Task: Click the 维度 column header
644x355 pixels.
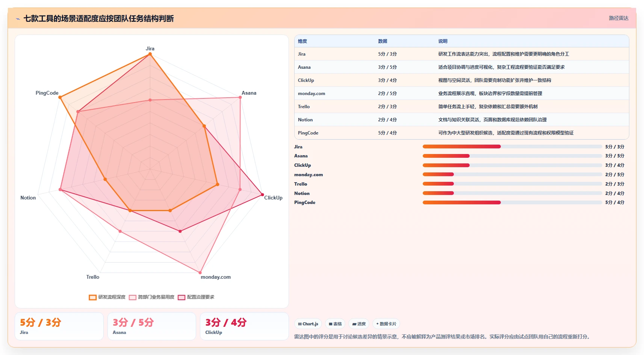Action: point(302,41)
